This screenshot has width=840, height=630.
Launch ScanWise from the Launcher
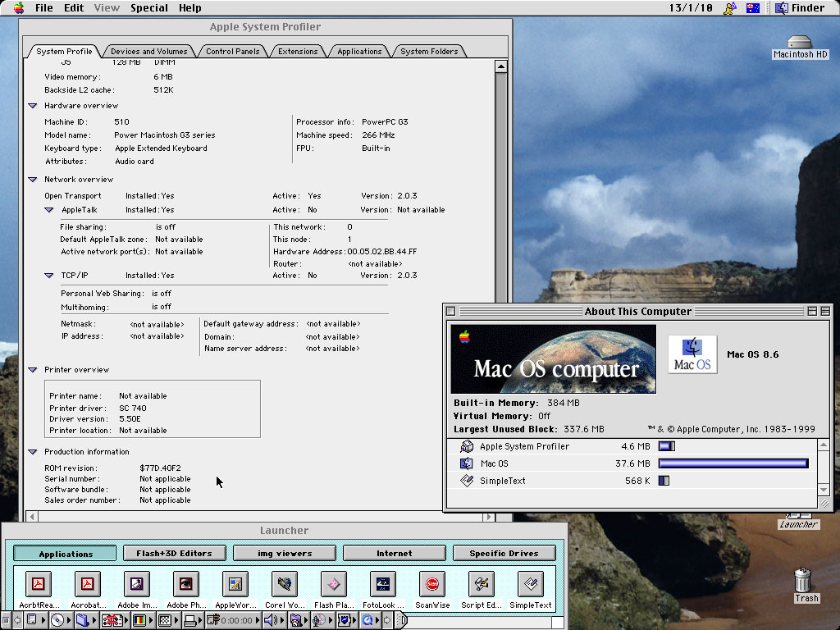432,584
